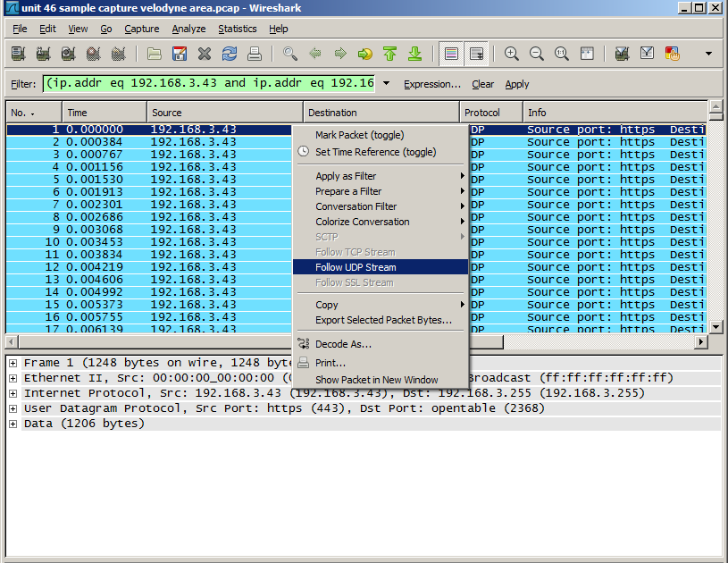Click the Apply filter button
Screen dimensions: 728x563
pyautogui.click(x=517, y=84)
